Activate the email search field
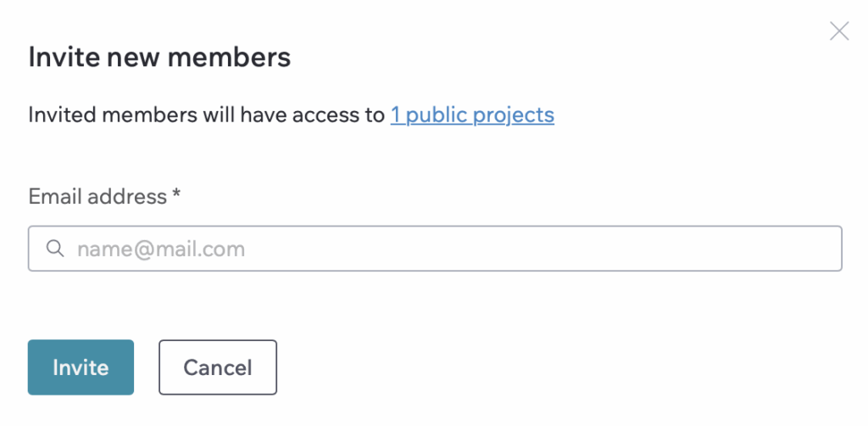This screenshot has width=868, height=426. point(435,248)
